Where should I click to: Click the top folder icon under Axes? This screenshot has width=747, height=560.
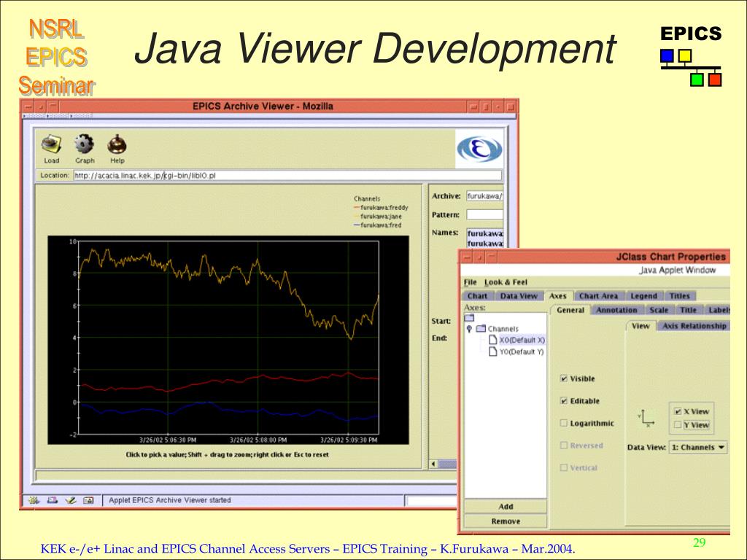pyautogui.click(x=469, y=318)
